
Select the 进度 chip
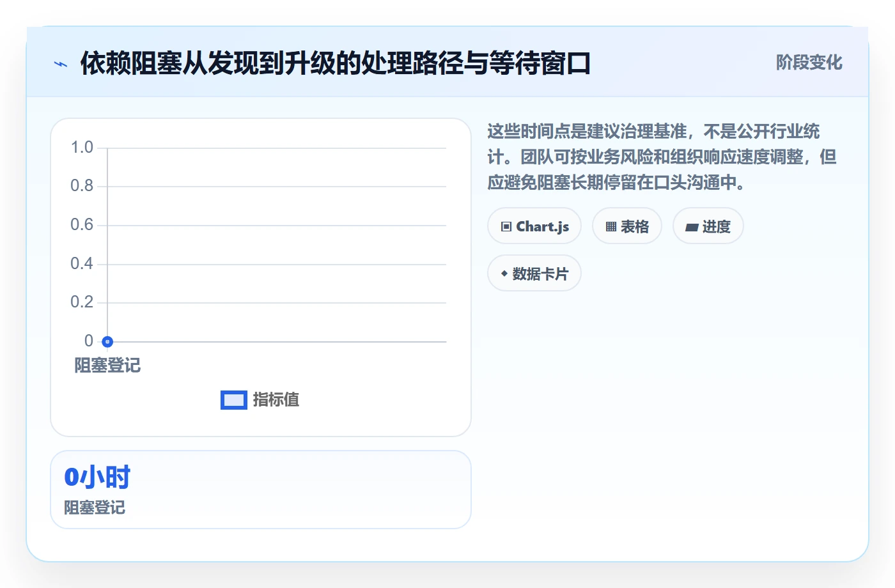(x=708, y=226)
